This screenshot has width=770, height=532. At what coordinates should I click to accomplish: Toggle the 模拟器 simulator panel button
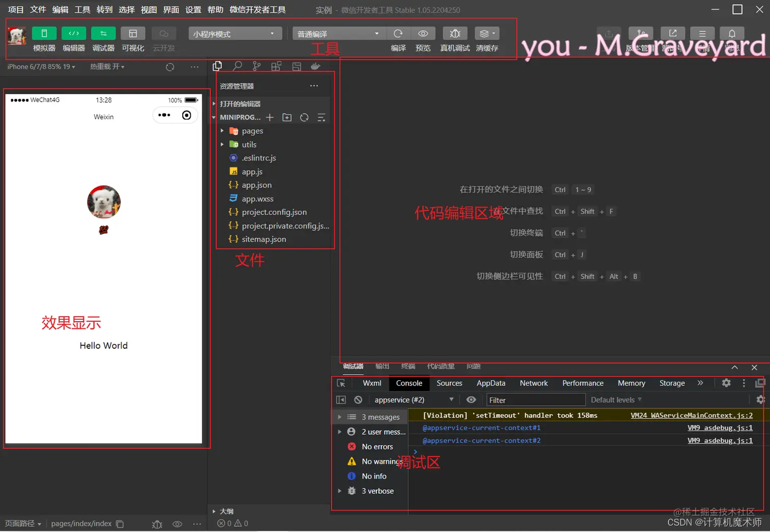click(x=44, y=34)
